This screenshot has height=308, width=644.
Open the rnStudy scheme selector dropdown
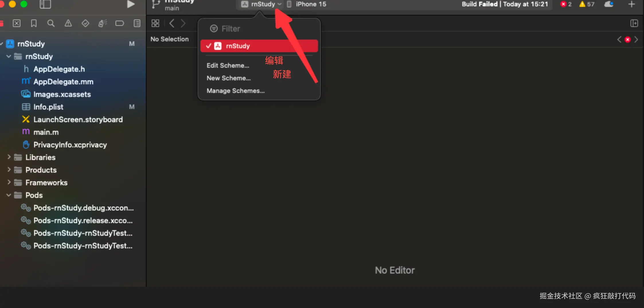[x=261, y=4]
